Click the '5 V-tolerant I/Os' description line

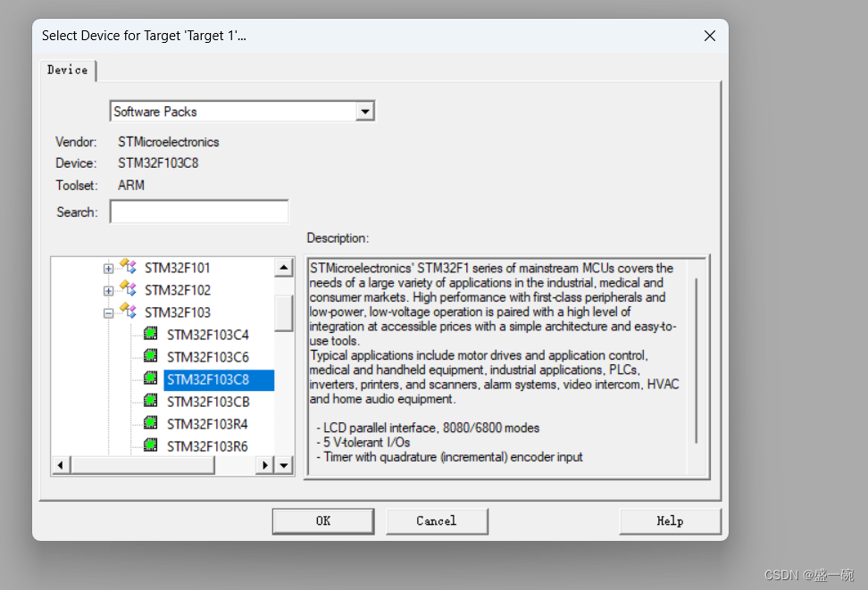pyautogui.click(x=363, y=442)
